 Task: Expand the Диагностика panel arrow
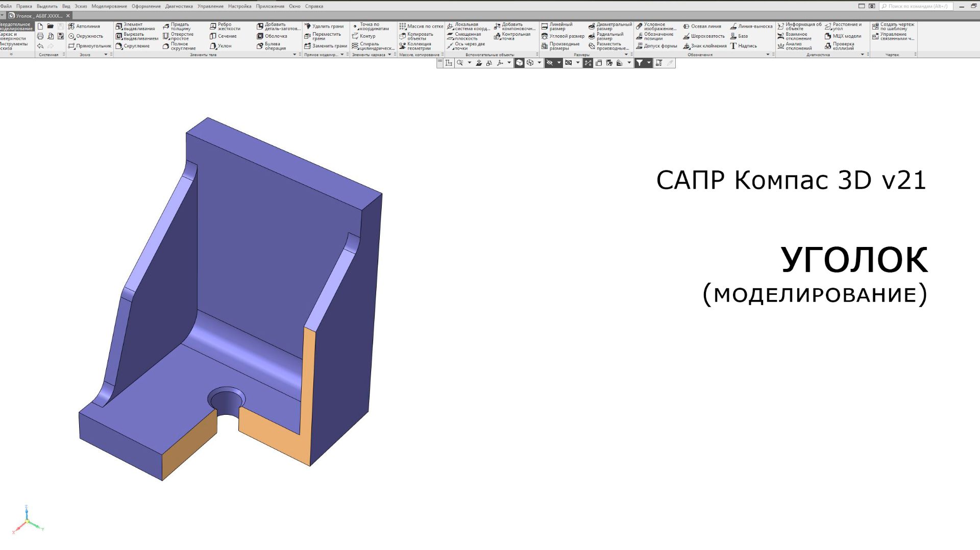[x=863, y=55]
